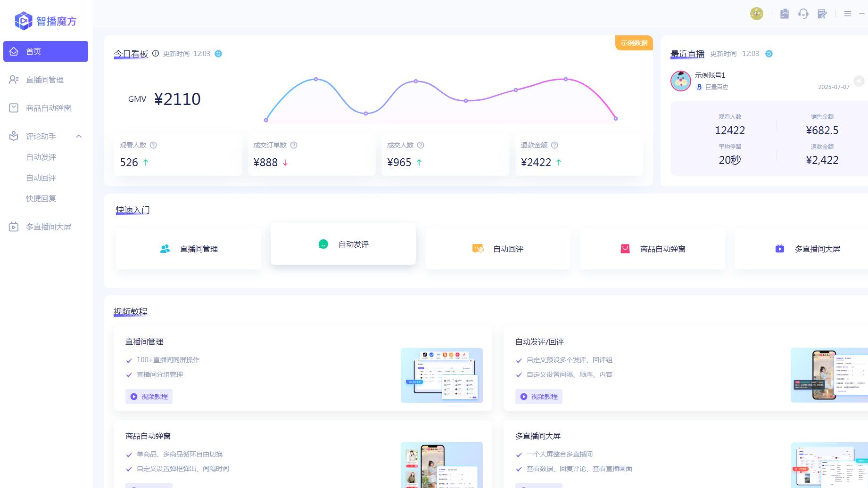
Task: Open the 多直播间大屏 quick-start card
Action: 802,249
